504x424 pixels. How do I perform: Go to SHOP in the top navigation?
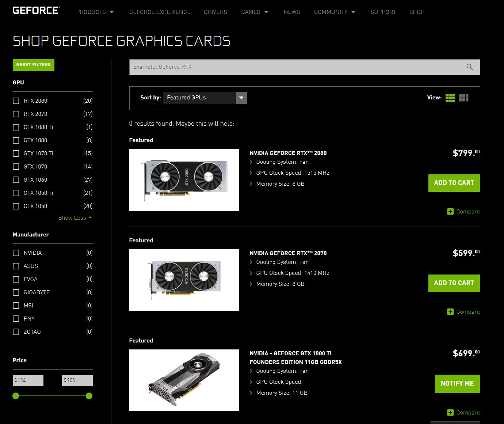tap(417, 12)
